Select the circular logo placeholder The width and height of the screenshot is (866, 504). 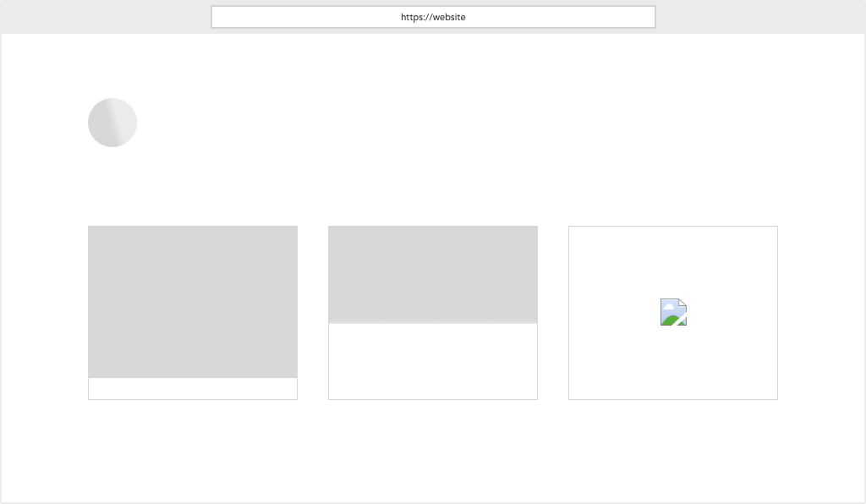coord(112,122)
